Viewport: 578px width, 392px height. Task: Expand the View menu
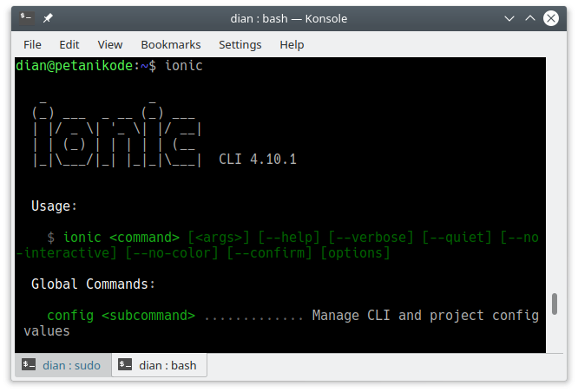tap(110, 44)
